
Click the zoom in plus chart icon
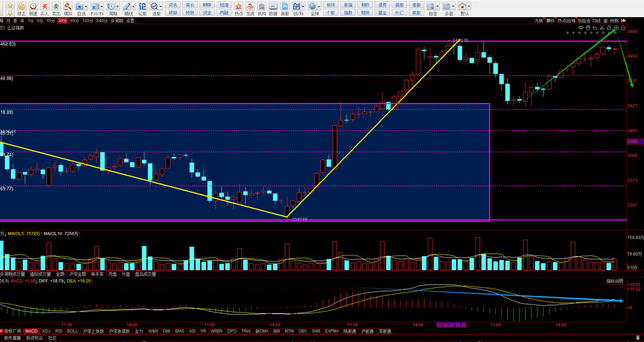[x=616, y=27]
